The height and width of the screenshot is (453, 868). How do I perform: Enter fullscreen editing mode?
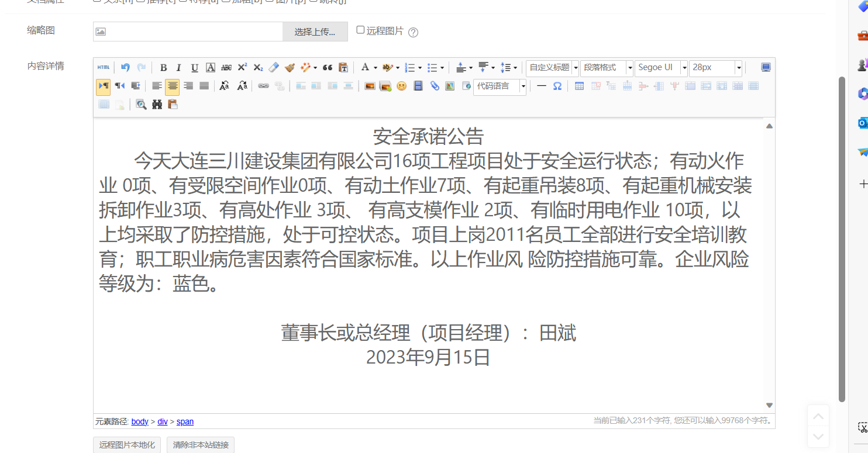[766, 67]
